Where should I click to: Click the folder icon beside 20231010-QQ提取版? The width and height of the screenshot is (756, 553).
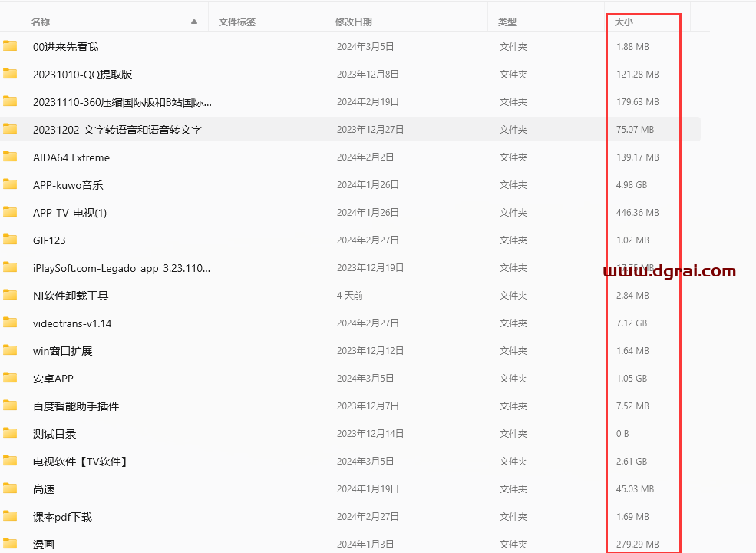point(10,74)
